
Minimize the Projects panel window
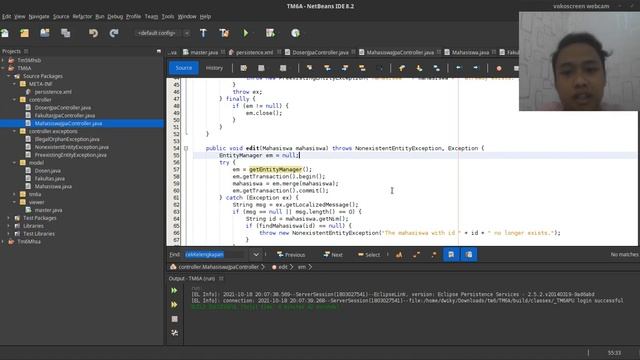coord(158,51)
